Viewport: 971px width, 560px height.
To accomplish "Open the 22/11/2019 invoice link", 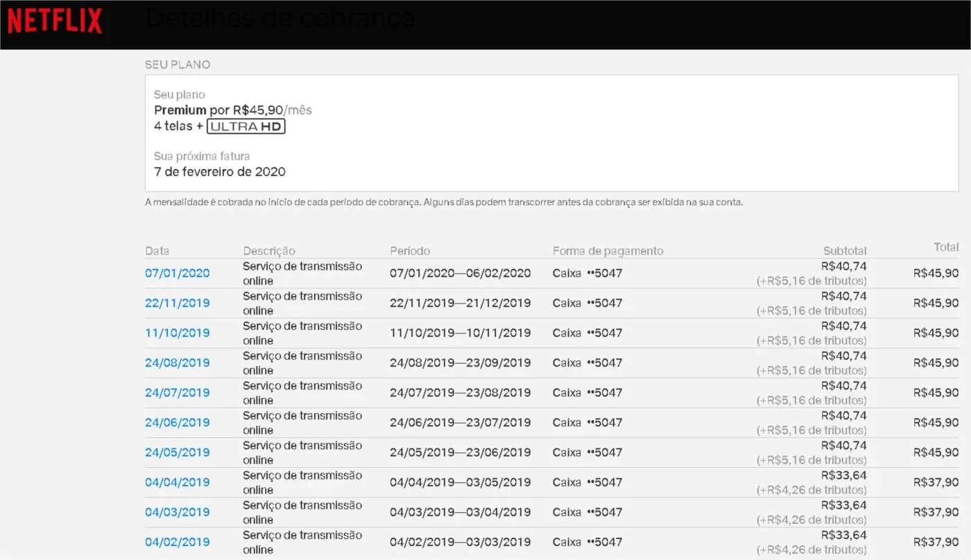I will pos(178,303).
